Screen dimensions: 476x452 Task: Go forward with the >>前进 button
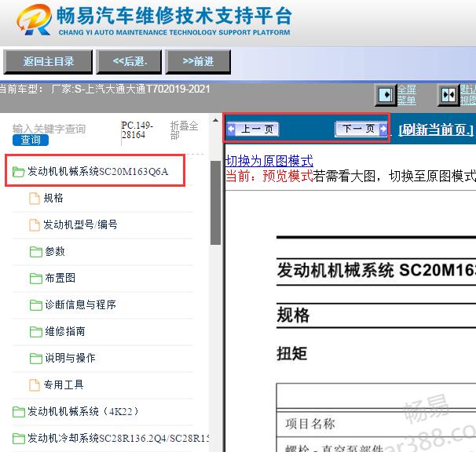[198, 62]
